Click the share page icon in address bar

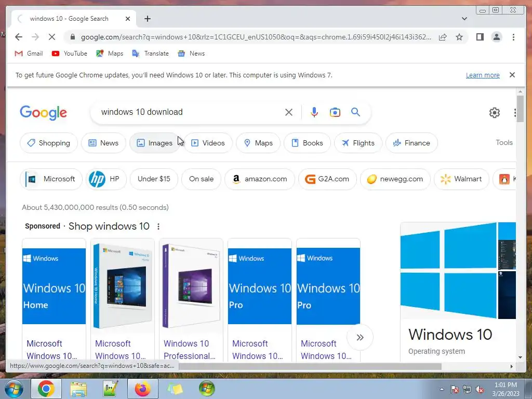pos(443,37)
